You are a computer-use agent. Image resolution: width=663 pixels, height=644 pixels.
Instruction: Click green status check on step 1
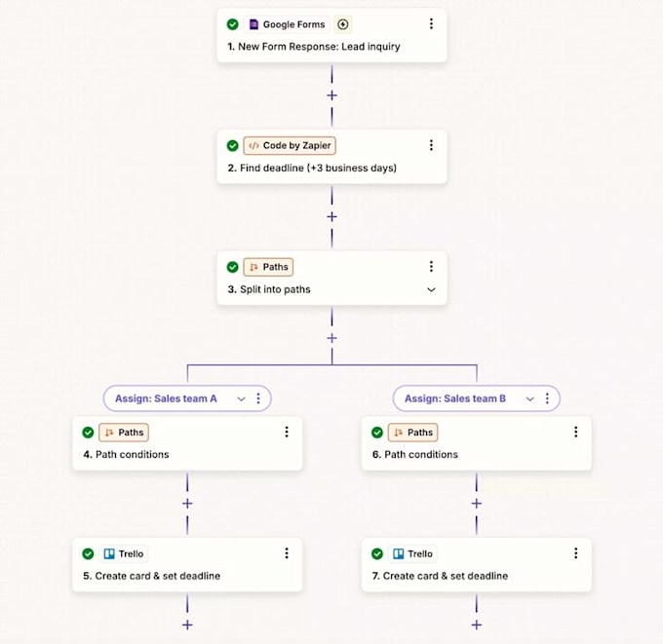(233, 24)
